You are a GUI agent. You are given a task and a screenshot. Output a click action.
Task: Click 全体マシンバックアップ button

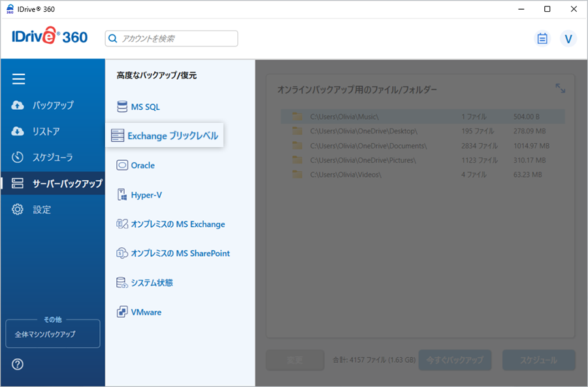[x=52, y=334]
